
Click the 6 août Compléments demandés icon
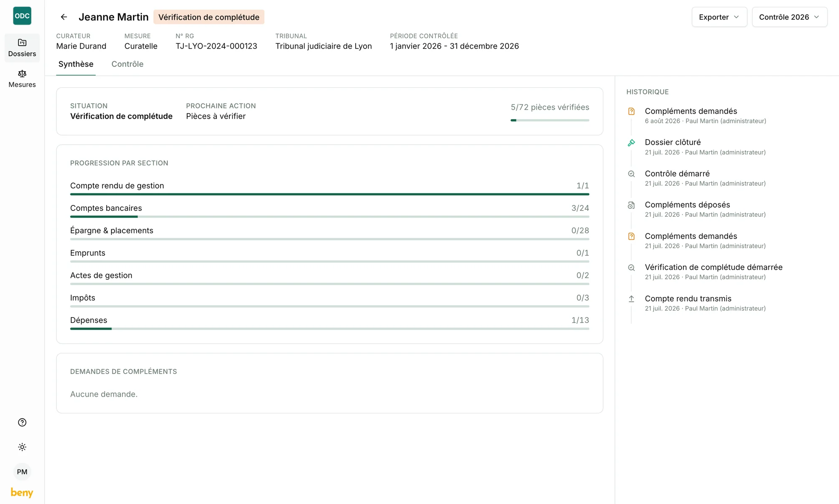coord(631,112)
